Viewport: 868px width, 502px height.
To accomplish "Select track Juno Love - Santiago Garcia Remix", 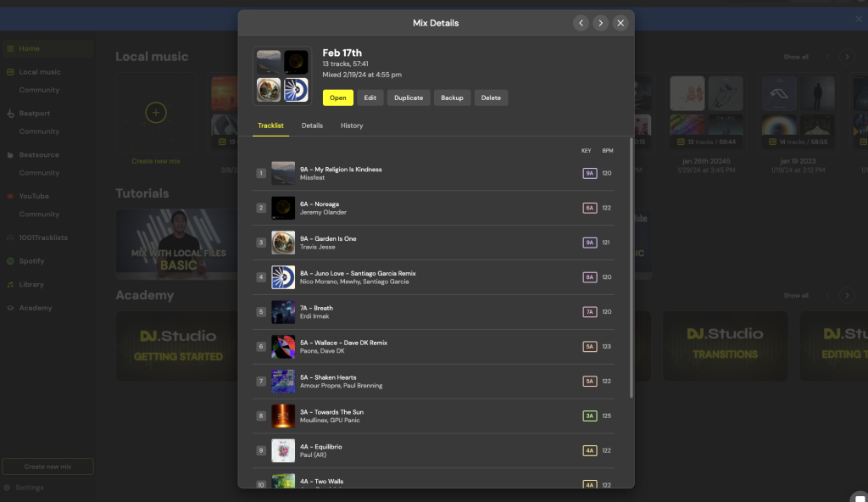I will coord(358,274).
